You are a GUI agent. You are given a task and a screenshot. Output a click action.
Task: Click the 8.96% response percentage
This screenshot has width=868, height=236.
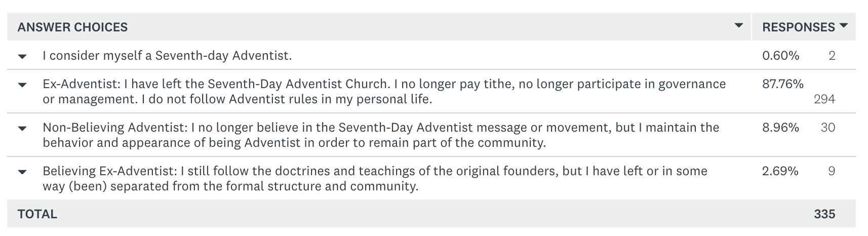coord(780,128)
